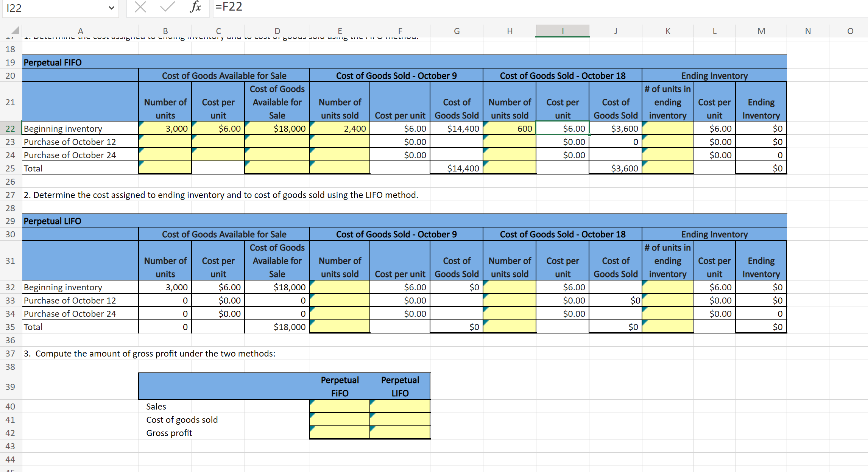Viewport: 868px width, 472px height.
Task: Select row 39 header
Action: pyautogui.click(x=10, y=386)
